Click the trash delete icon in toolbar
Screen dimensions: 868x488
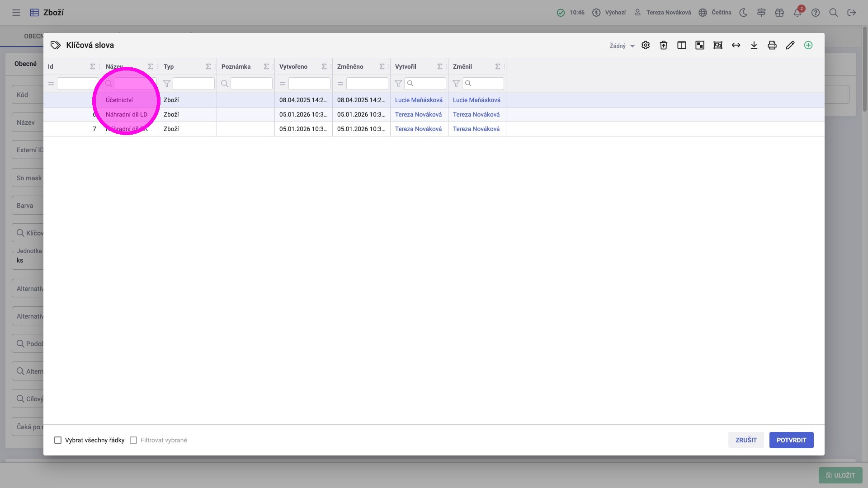tap(664, 45)
